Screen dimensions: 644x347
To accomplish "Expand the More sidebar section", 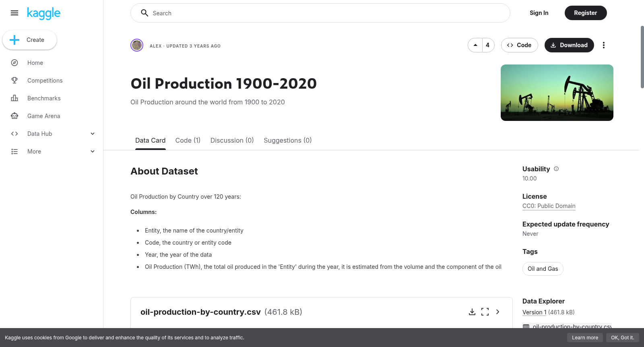I will [52, 152].
